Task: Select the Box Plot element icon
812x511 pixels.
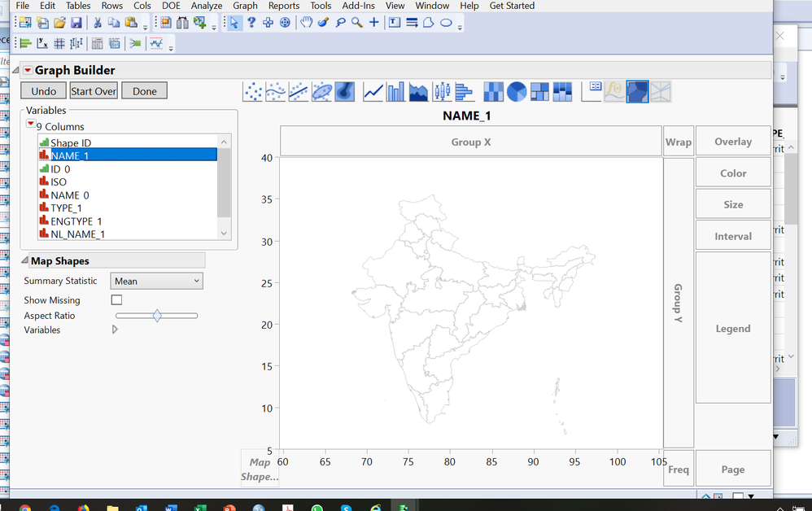Action: 442,92
